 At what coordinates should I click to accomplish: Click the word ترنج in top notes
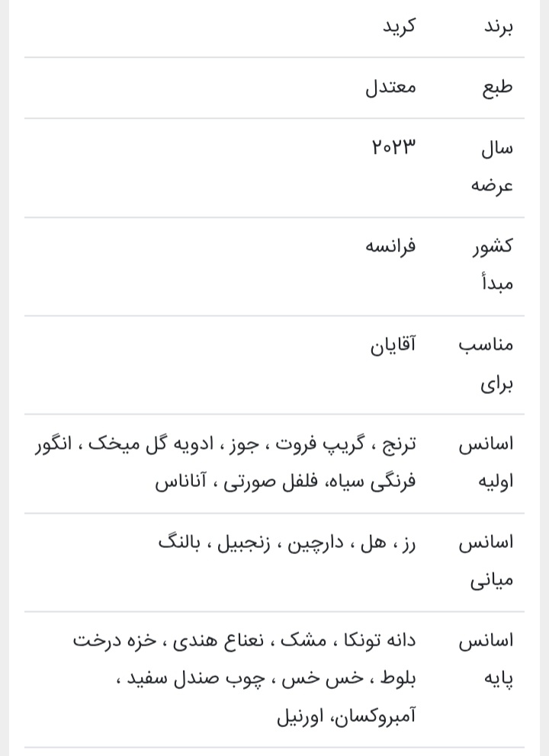click(x=399, y=444)
